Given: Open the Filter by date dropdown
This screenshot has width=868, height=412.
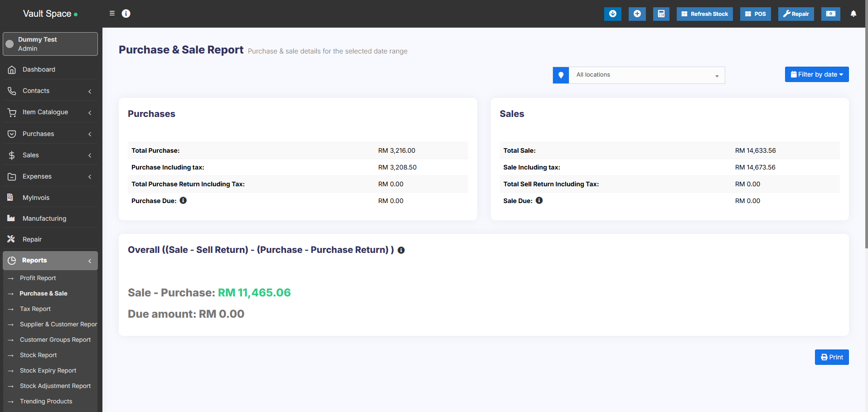Looking at the screenshot, I should (816, 74).
